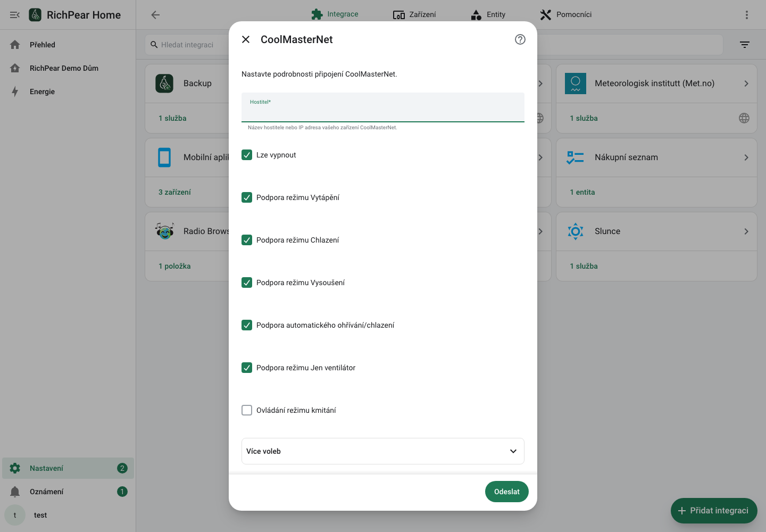
Task: Click the Oznámení bell icon
Action: coord(15,492)
